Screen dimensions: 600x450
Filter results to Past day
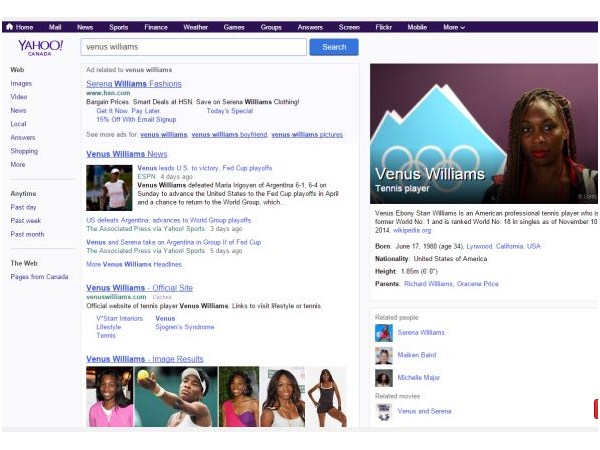coord(23,207)
